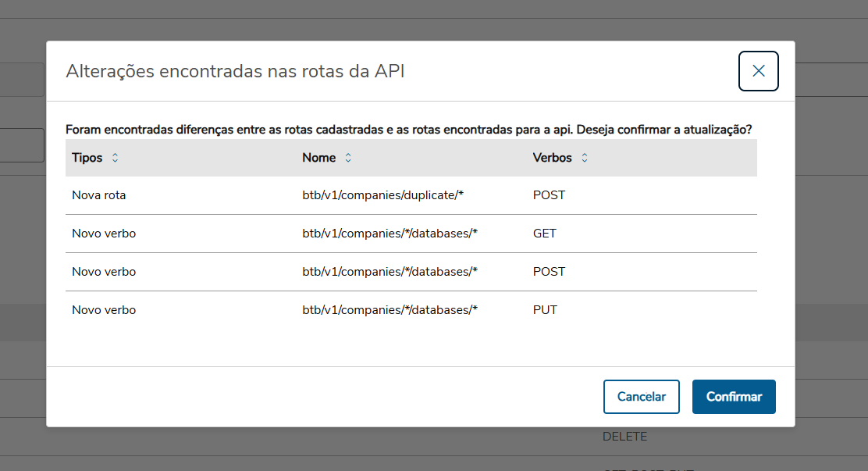Click the Cancelar button
Screen dimensions: 868x471
pyautogui.click(x=641, y=397)
